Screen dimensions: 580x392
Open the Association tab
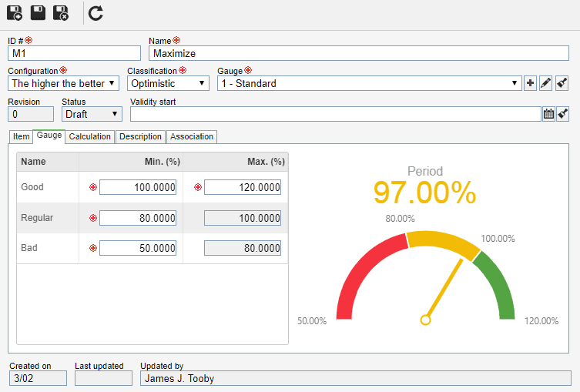(x=192, y=136)
